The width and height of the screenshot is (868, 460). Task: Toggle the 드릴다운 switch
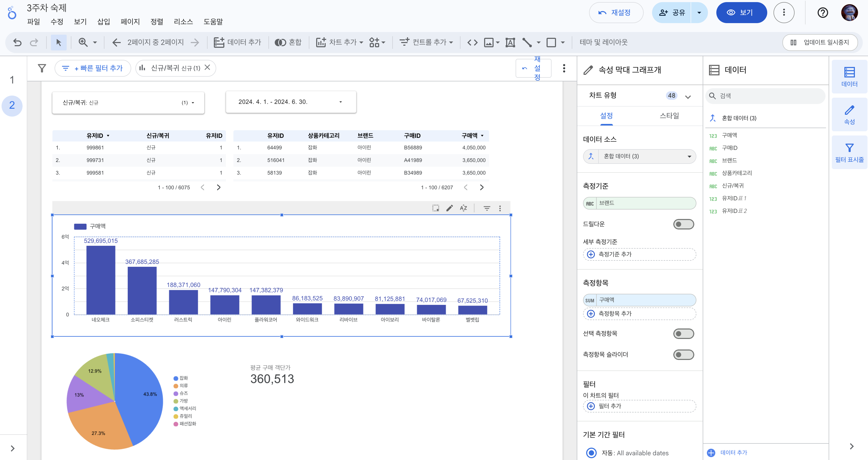pyautogui.click(x=683, y=224)
